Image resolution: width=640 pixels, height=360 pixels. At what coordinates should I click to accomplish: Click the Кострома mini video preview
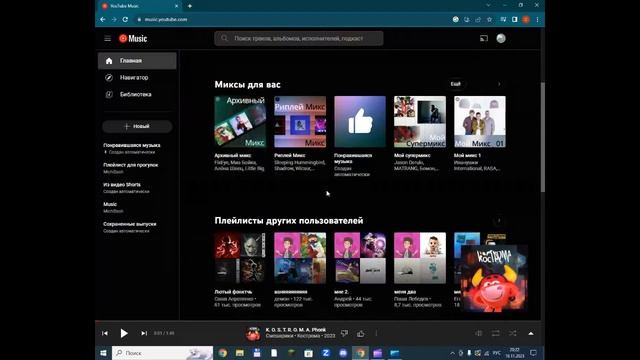coord(494,278)
